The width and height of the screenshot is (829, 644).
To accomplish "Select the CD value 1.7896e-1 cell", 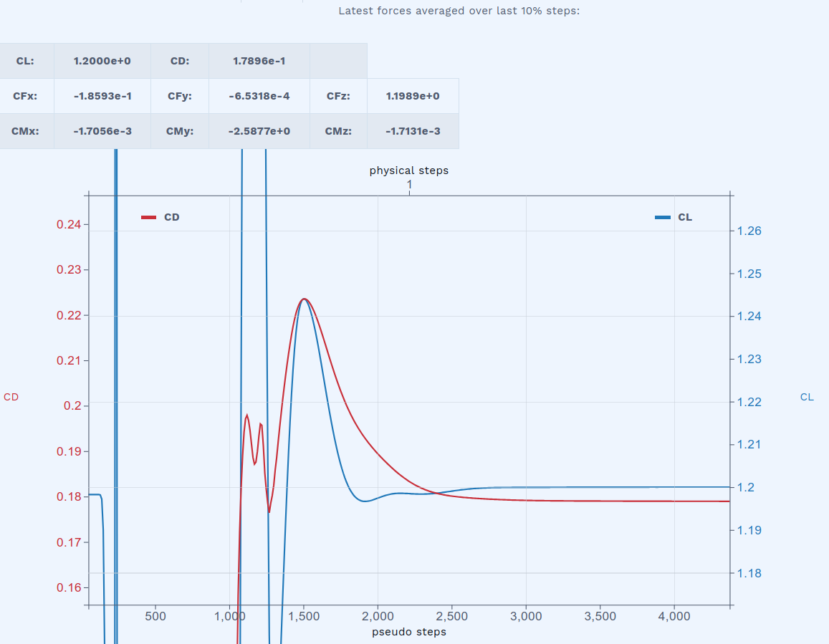I will pyautogui.click(x=259, y=61).
